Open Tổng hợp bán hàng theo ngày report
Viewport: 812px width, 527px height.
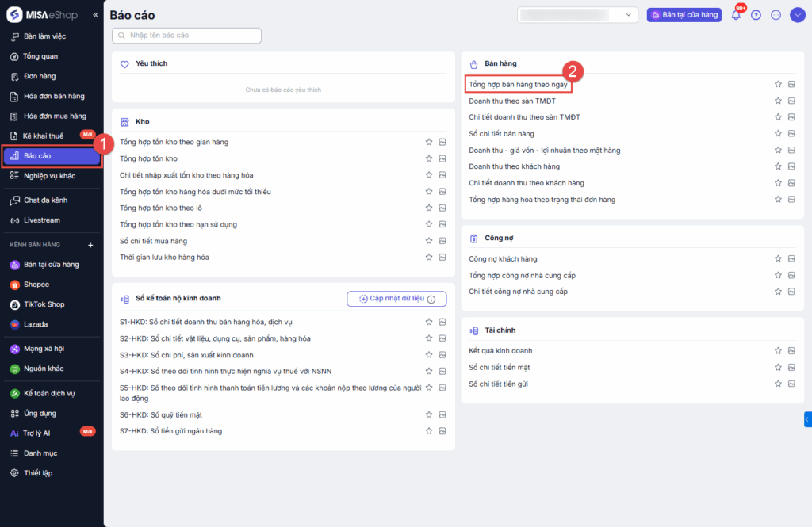tap(518, 84)
